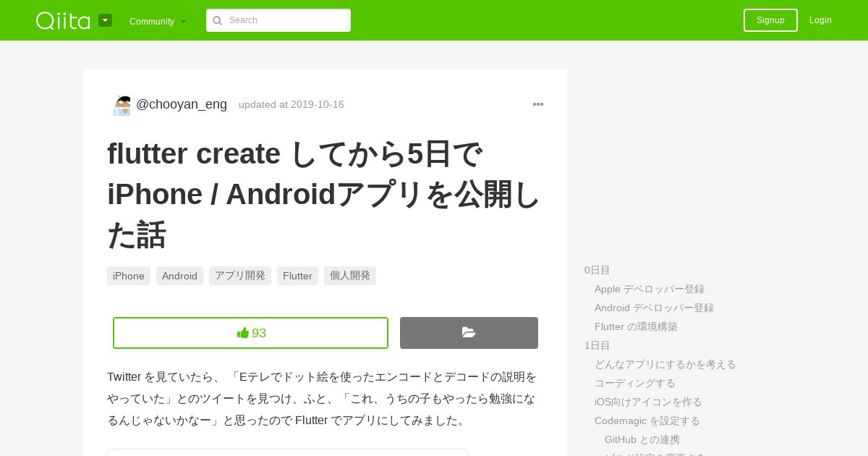The width and height of the screenshot is (868, 456).
Task: Click the updated at 2019-10-16 text
Action: (292, 104)
